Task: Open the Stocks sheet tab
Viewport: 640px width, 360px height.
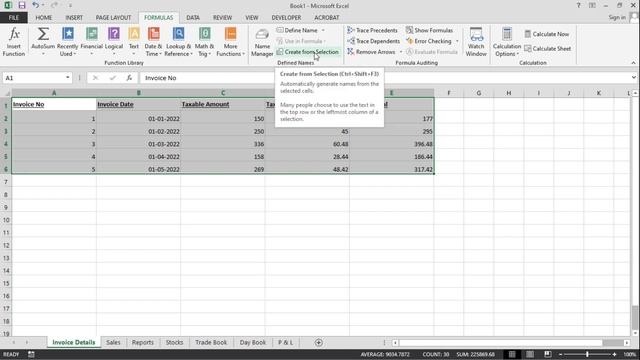Action: (174, 342)
